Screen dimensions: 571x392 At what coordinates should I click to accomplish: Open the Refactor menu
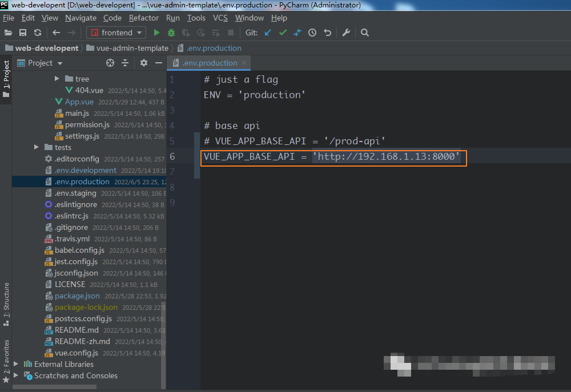click(x=143, y=18)
